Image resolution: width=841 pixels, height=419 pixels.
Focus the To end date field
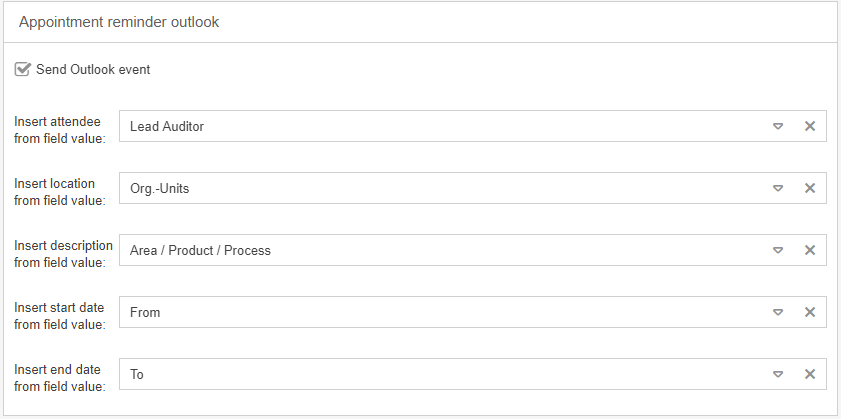[x=440, y=374]
